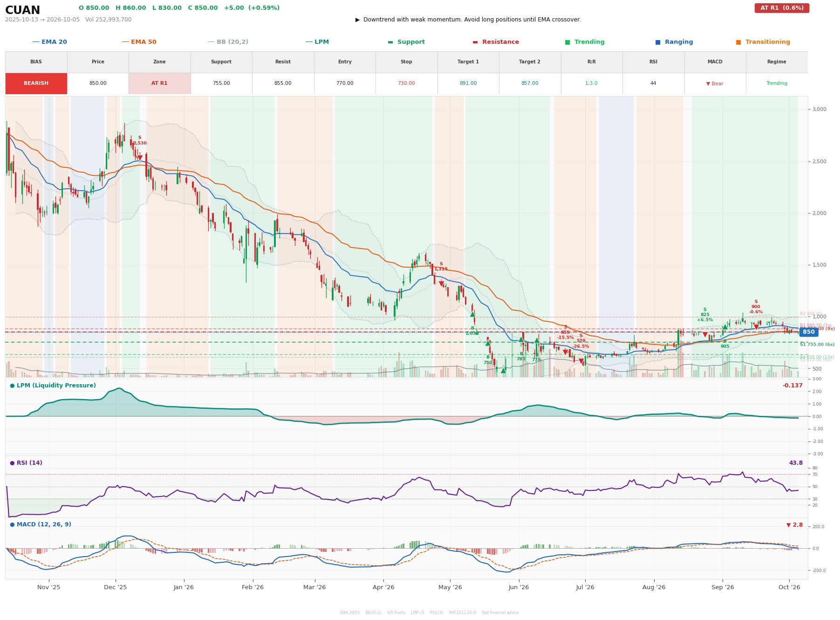Image resolution: width=840 pixels, height=620 pixels.
Task: Click the sell marker labeled S 2,530
Action: tap(139, 158)
